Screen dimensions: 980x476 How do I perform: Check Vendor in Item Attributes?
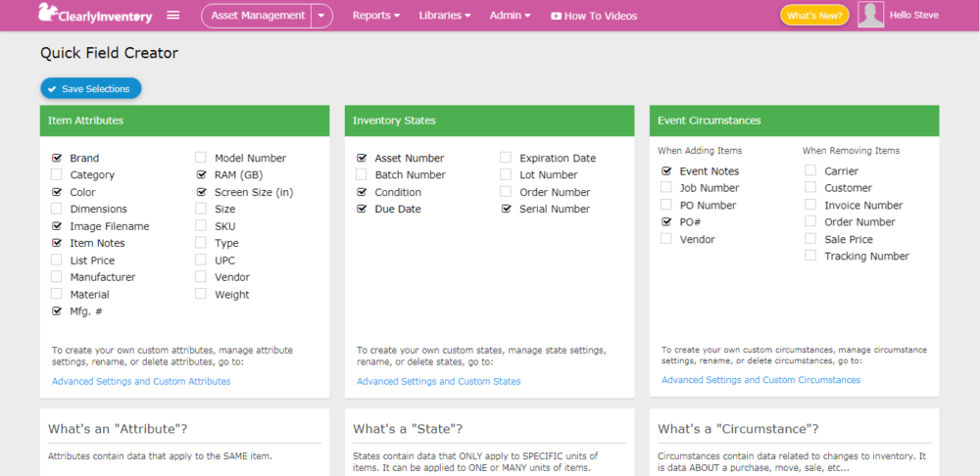[201, 276]
